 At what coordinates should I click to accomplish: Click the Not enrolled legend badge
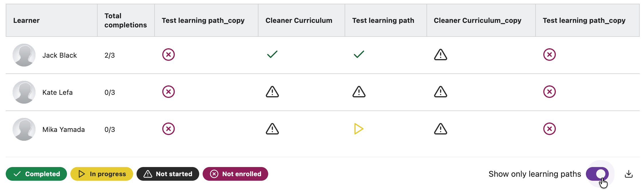coord(235,174)
